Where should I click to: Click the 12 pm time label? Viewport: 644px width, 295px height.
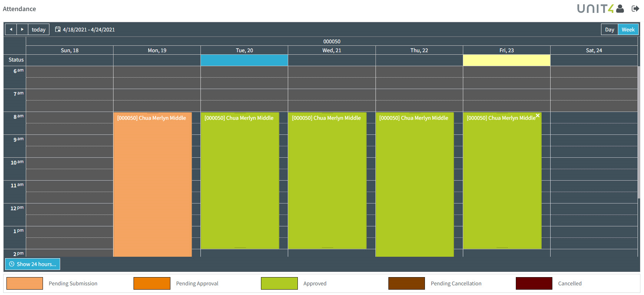pos(17,208)
